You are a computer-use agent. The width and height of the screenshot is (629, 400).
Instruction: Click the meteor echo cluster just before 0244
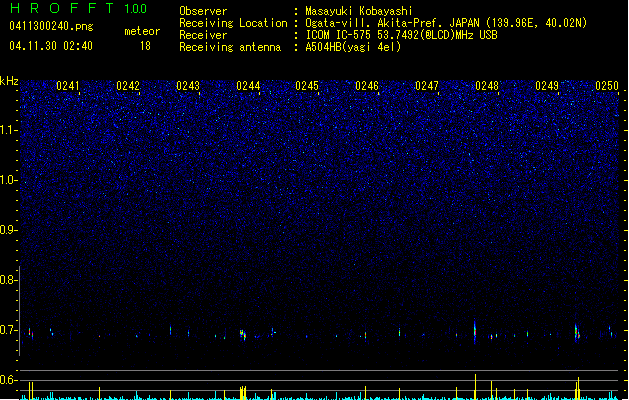pos(243,334)
